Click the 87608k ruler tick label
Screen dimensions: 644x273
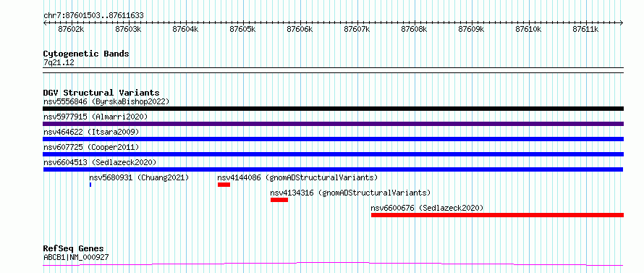pyautogui.click(x=415, y=29)
